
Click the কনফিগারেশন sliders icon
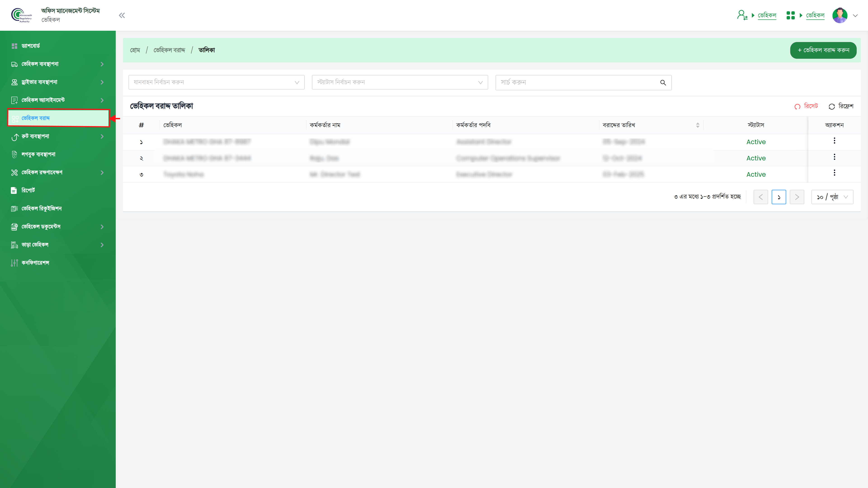pyautogui.click(x=14, y=263)
